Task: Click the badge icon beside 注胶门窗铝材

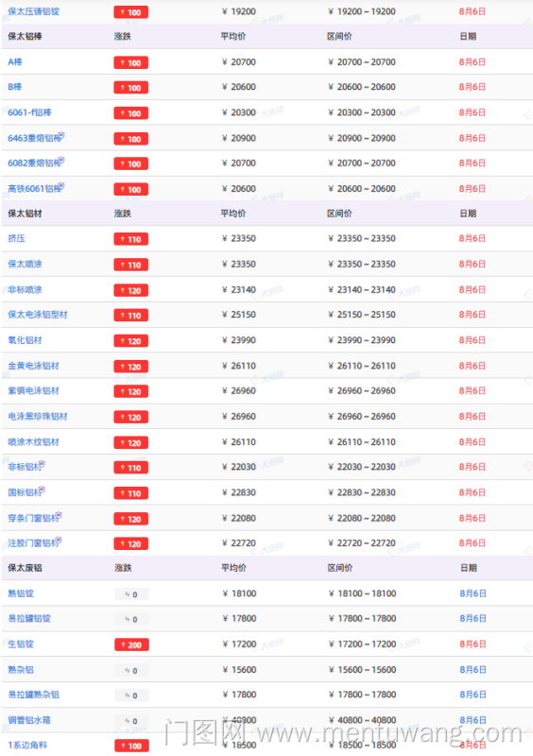Action: (x=59, y=540)
